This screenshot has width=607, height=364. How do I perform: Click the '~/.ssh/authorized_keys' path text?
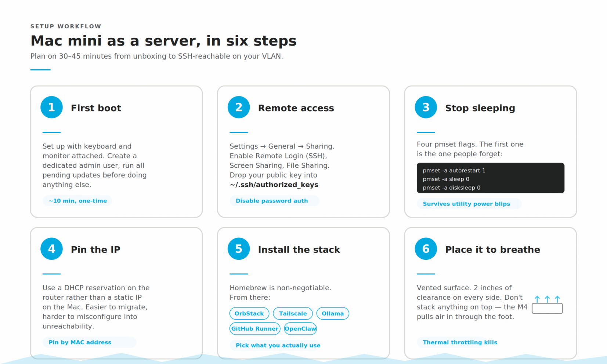[x=274, y=185]
